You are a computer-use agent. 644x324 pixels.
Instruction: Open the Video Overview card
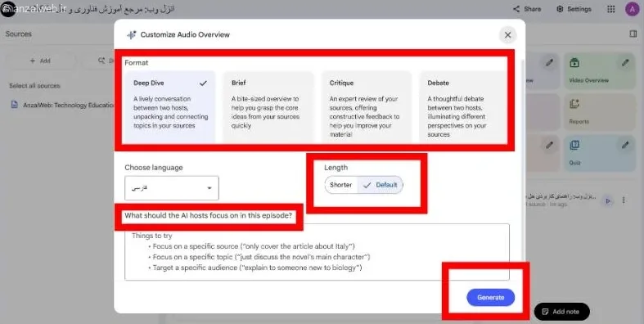click(x=600, y=70)
